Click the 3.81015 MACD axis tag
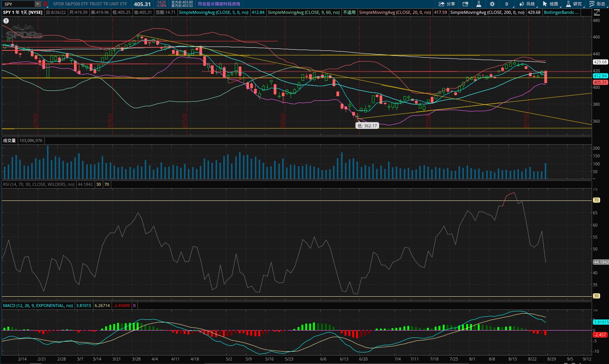Viewport: 609px width, 364px height. click(601, 322)
